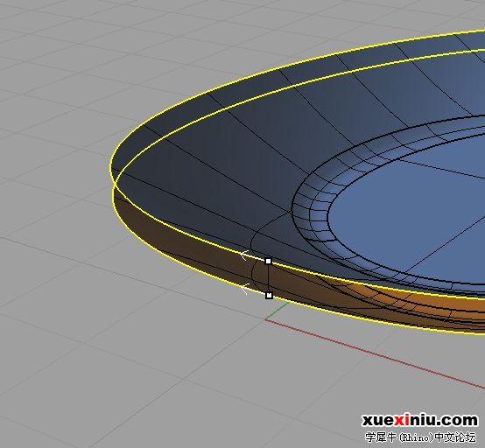Select the rounded fillet ring surface
Viewport: 485px width, 448px height.
tap(312, 216)
